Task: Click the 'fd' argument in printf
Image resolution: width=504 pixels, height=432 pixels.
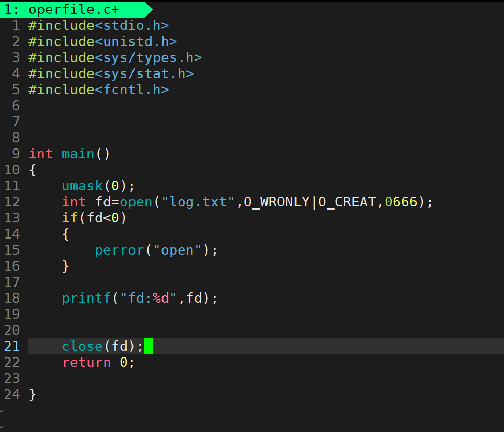Action: point(194,299)
